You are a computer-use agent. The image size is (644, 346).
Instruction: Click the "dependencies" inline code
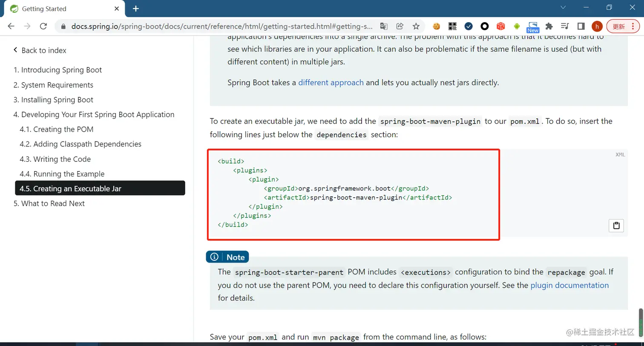(x=342, y=135)
